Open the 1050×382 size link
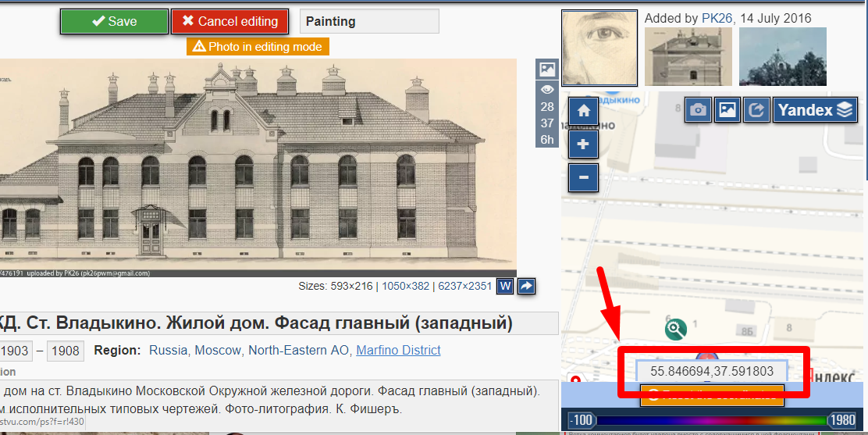Viewport: 868px width, 435px height. coord(405,287)
